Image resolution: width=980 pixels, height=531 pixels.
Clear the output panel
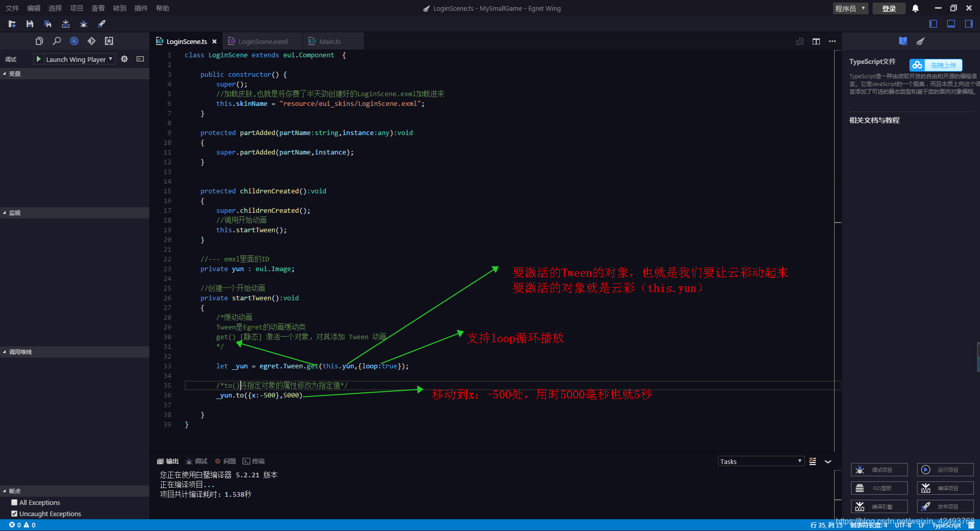(813, 461)
